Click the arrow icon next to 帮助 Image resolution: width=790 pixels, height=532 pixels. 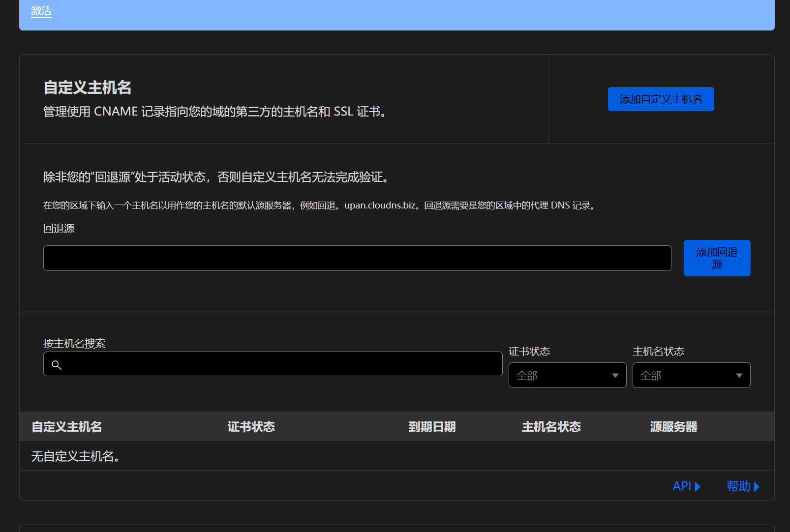pos(758,486)
